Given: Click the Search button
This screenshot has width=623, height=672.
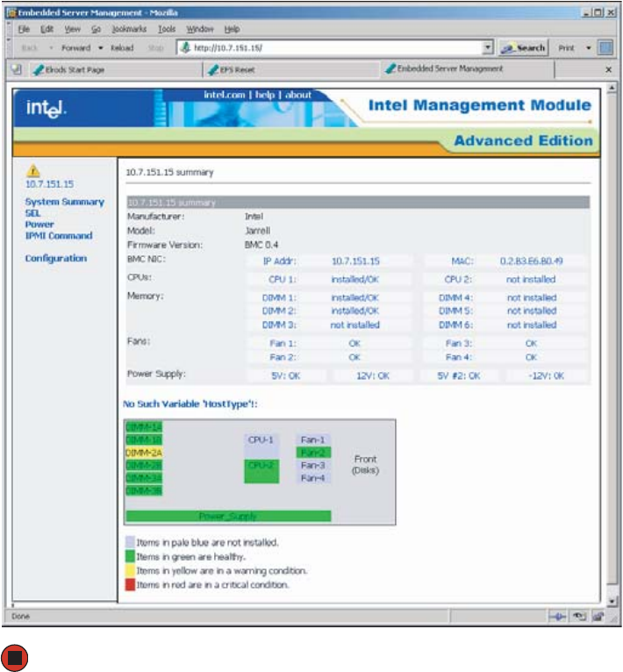Looking at the screenshot, I should click(x=524, y=48).
